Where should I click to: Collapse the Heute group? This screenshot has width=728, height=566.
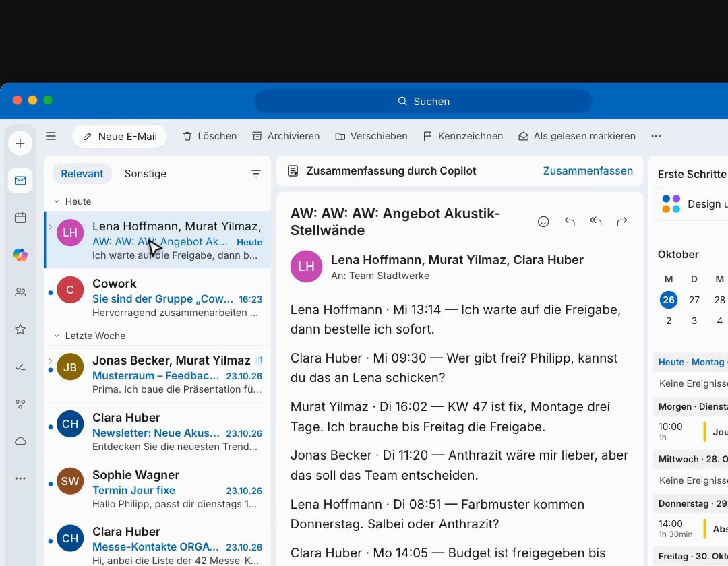pos(57,201)
